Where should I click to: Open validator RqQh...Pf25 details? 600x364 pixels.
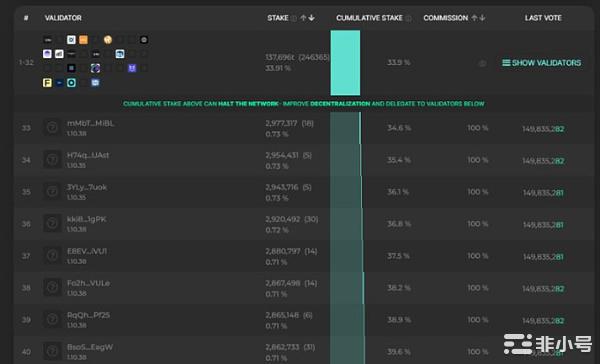[88, 315]
